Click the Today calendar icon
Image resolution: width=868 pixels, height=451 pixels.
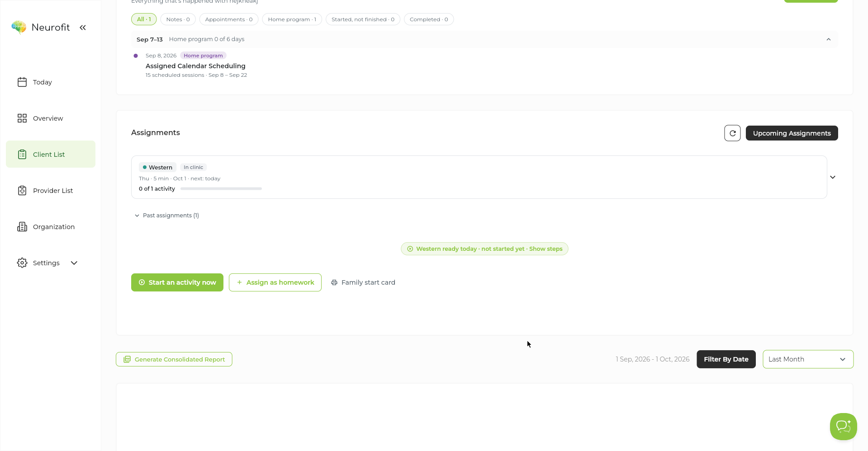pos(22,82)
